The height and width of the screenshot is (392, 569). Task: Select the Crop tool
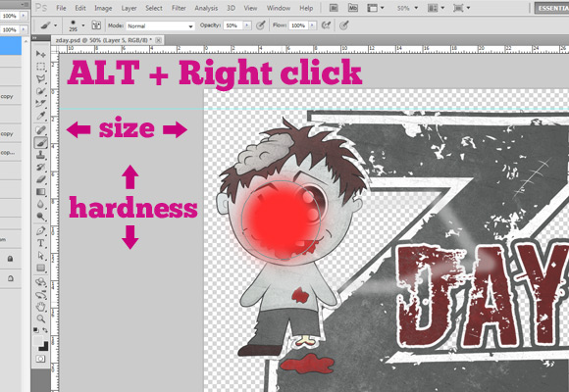[40, 103]
